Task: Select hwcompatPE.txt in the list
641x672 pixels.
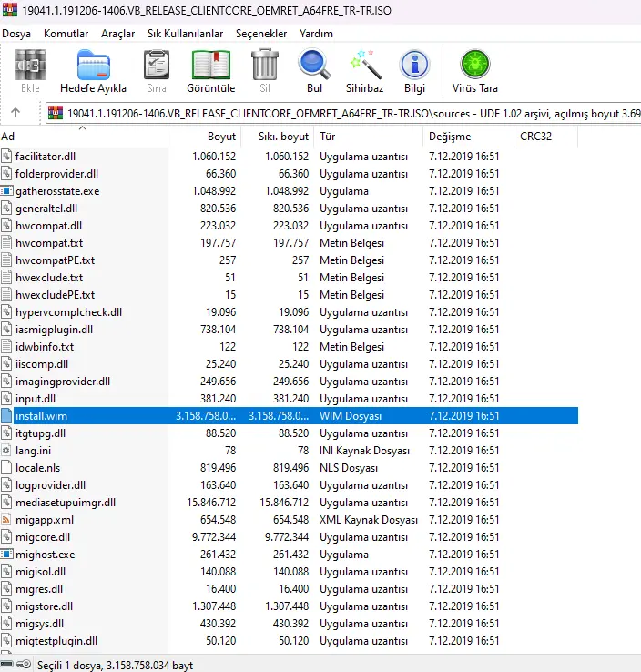Action: click(x=56, y=260)
